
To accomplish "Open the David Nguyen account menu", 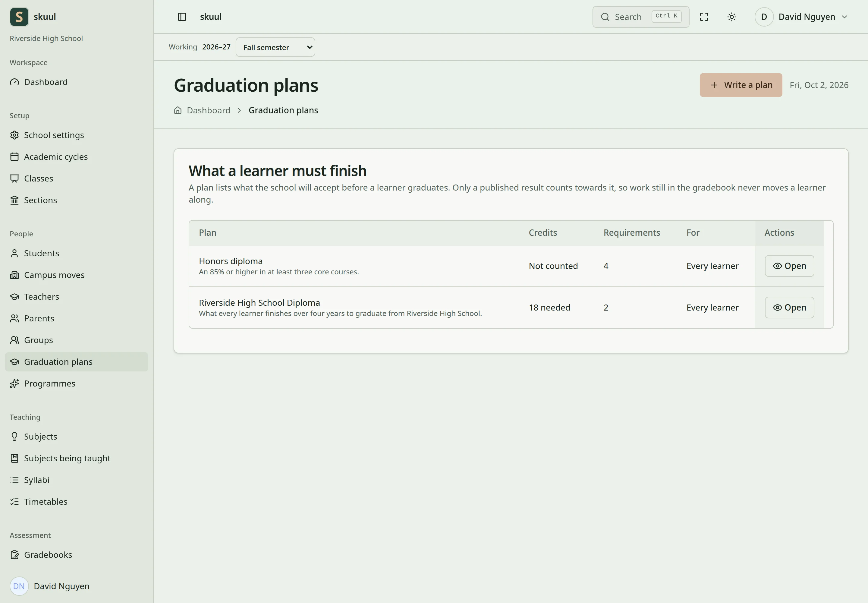I will [x=801, y=17].
